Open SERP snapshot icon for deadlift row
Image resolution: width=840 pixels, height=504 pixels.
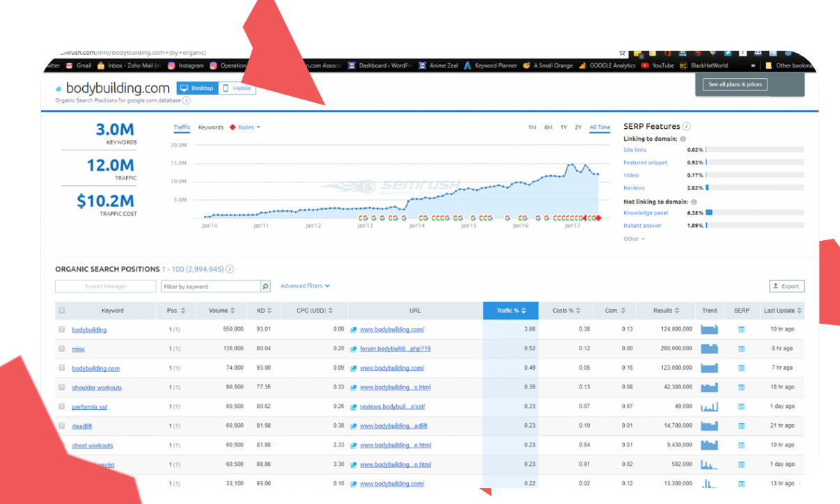[741, 426]
